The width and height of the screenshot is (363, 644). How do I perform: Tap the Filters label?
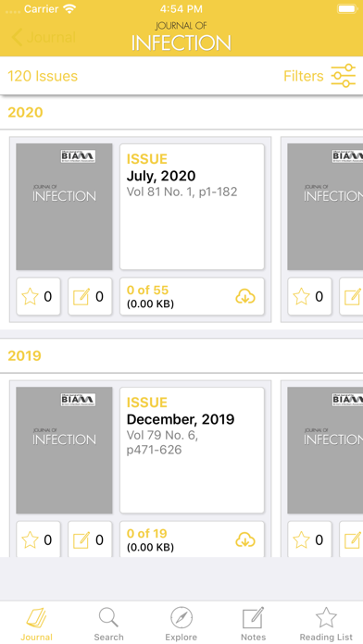coord(304,76)
